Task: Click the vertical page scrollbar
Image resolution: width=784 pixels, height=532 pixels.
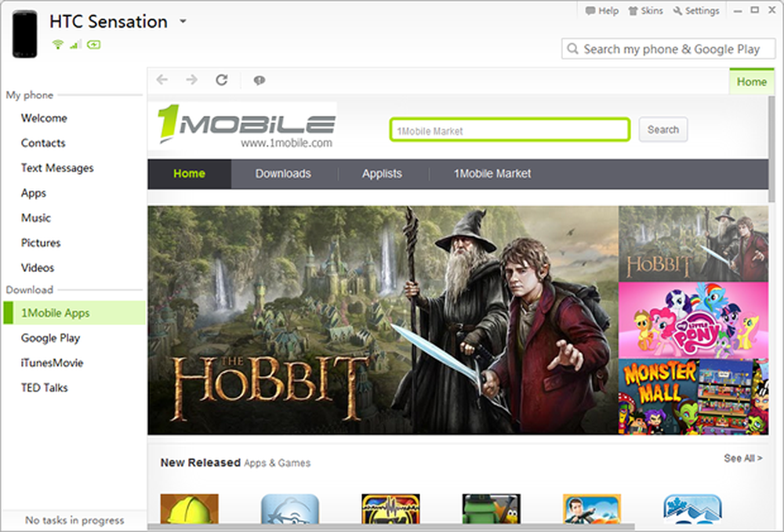Action: coord(772,149)
